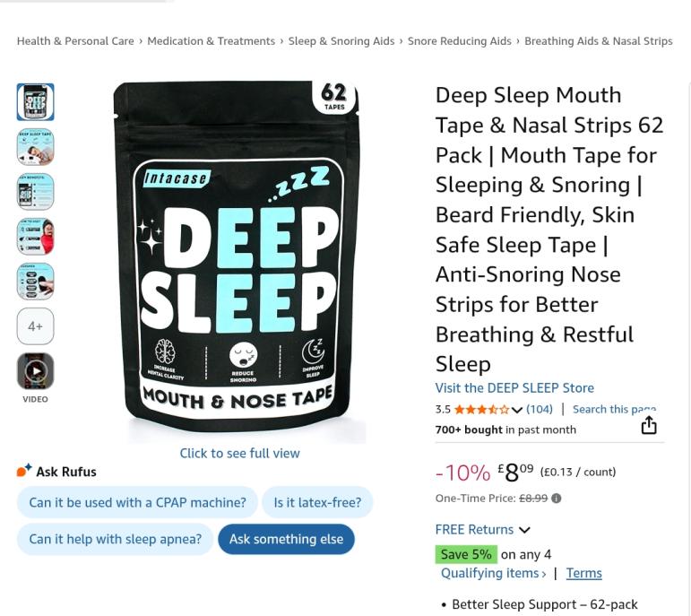Select the 'Key Benefits' thumbnail
This screenshot has height=616, width=691.
coord(35,192)
